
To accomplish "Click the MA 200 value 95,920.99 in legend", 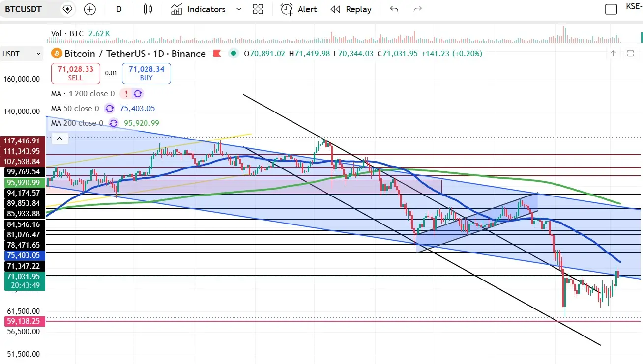I will click(x=142, y=123).
